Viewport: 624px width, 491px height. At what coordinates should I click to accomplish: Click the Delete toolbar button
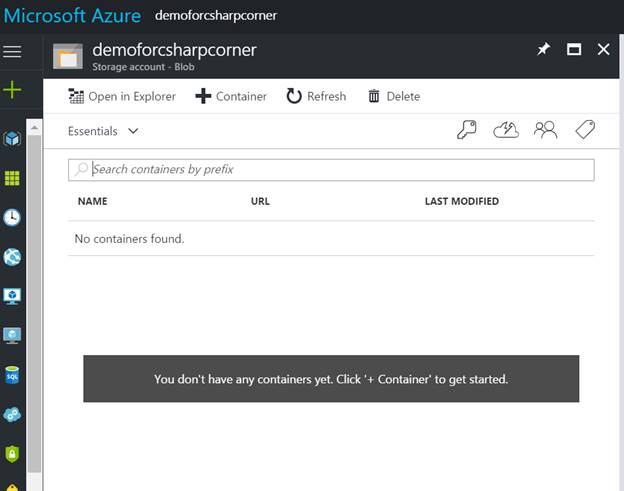coord(394,96)
